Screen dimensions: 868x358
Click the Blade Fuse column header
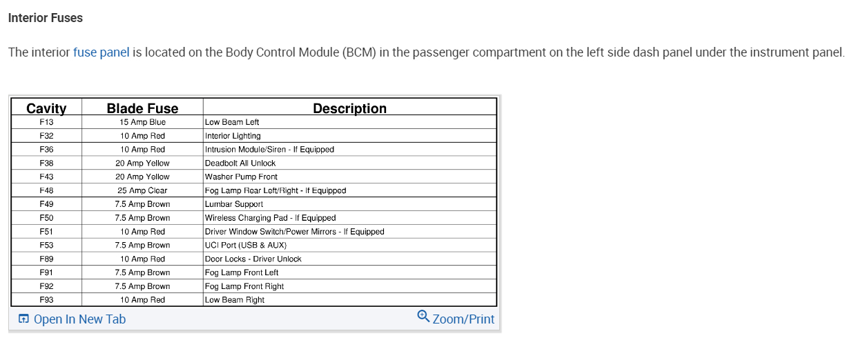click(142, 108)
